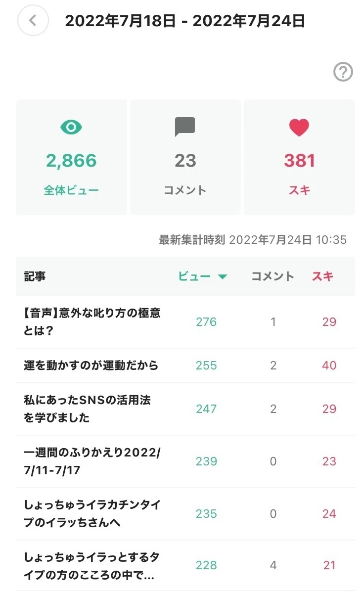Open article 一週間のふりかえり2022/7/11-7/17
The image size is (364, 592).
tap(185, 461)
